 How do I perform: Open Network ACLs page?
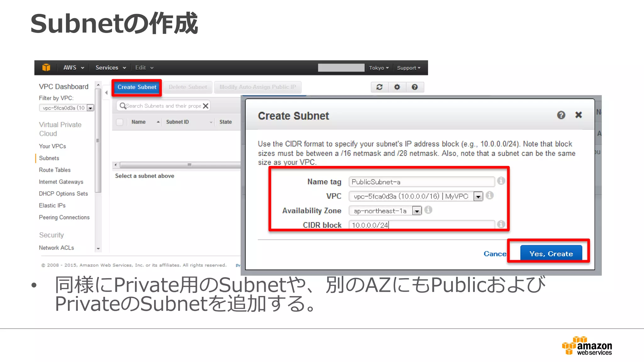tap(56, 248)
